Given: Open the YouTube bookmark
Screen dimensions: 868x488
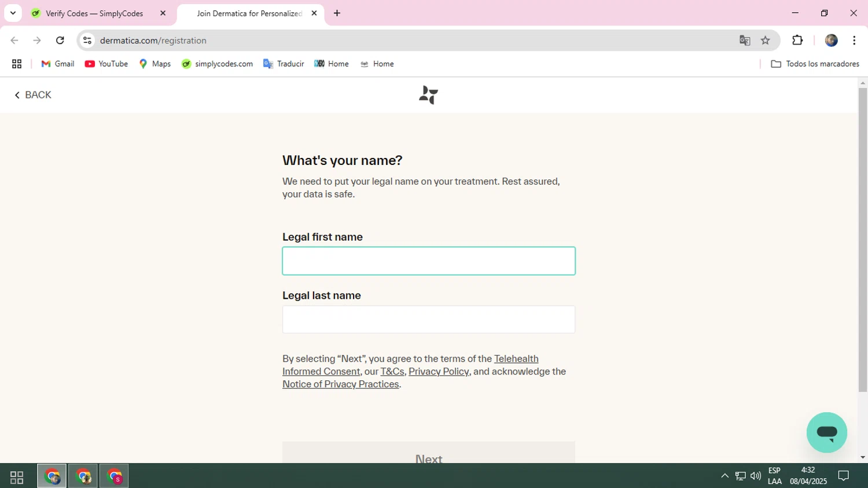Looking at the screenshot, I should [106, 64].
